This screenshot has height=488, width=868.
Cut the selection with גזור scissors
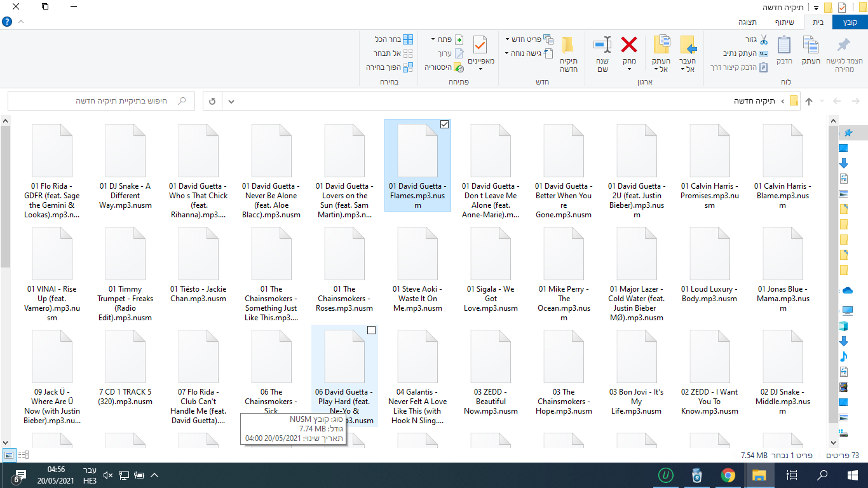tap(757, 39)
